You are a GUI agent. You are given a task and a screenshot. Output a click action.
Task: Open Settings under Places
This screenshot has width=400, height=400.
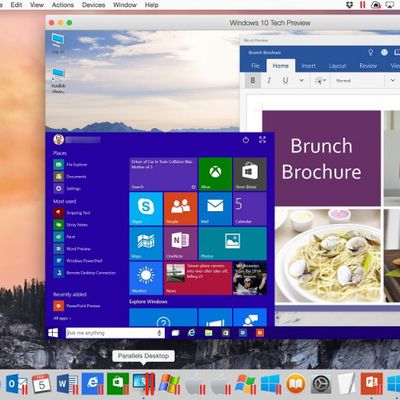click(67, 189)
